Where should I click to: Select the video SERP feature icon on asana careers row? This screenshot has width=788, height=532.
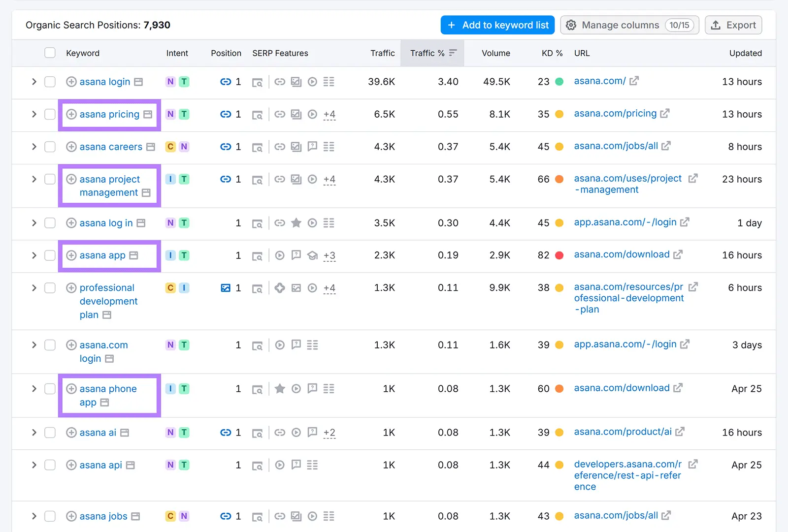tap(312, 147)
